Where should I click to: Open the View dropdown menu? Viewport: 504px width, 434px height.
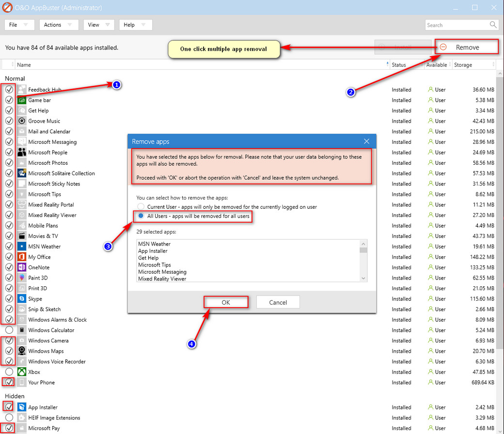(x=99, y=25)
